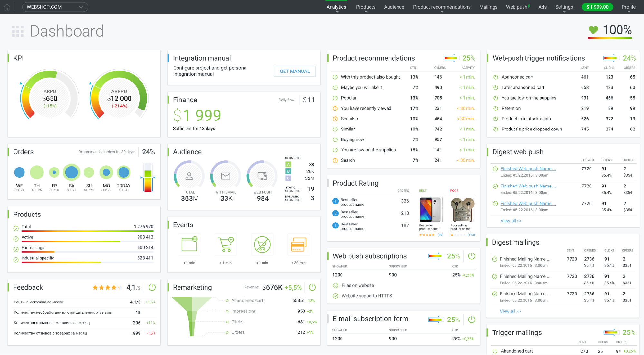Open the Mailings menu item
Screen dimensions: 644x355
488,7
